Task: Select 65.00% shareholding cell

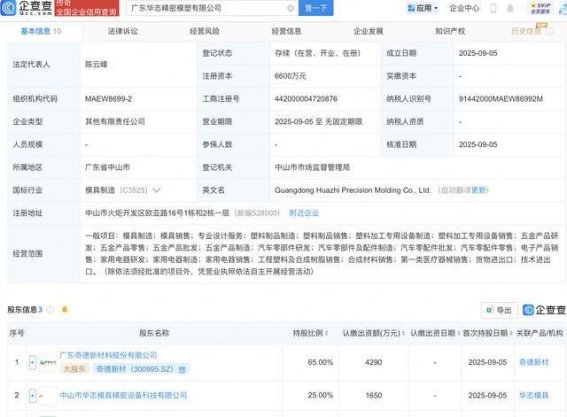Action: point(320,362)
